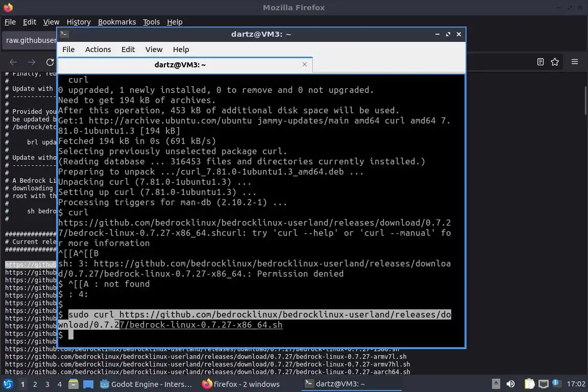This screenshot has width=588, height=392.
Task: Switch to workspace 1
Action: click(22, 384)
